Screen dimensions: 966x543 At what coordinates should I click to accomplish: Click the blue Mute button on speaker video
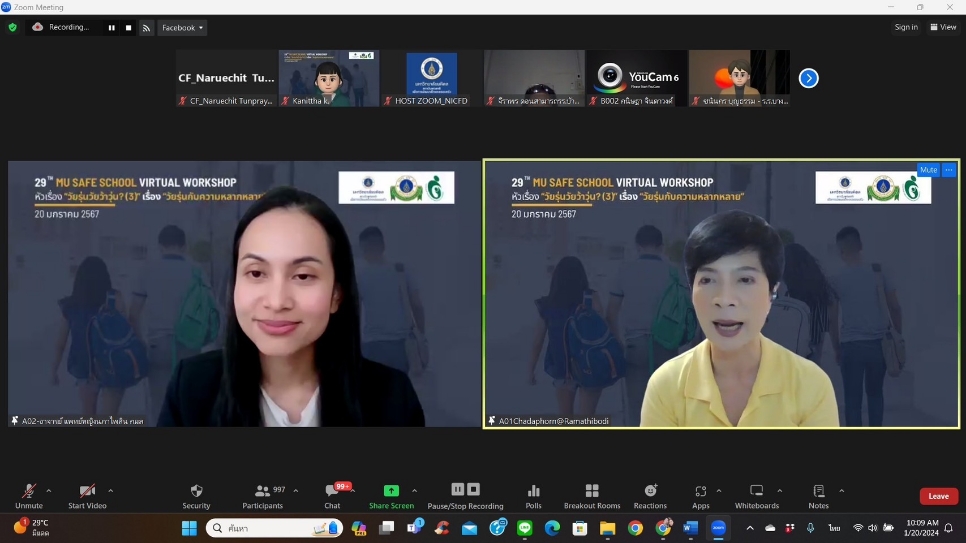point(928,170)
